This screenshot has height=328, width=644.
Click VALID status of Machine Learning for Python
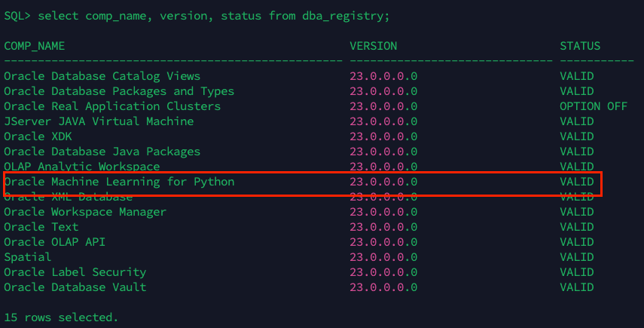(x=576, y=182)
